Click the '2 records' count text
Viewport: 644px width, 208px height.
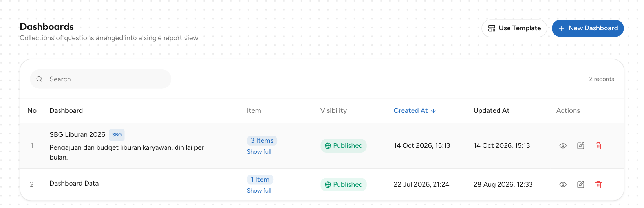pyautogui.click(x=601, y=79)
